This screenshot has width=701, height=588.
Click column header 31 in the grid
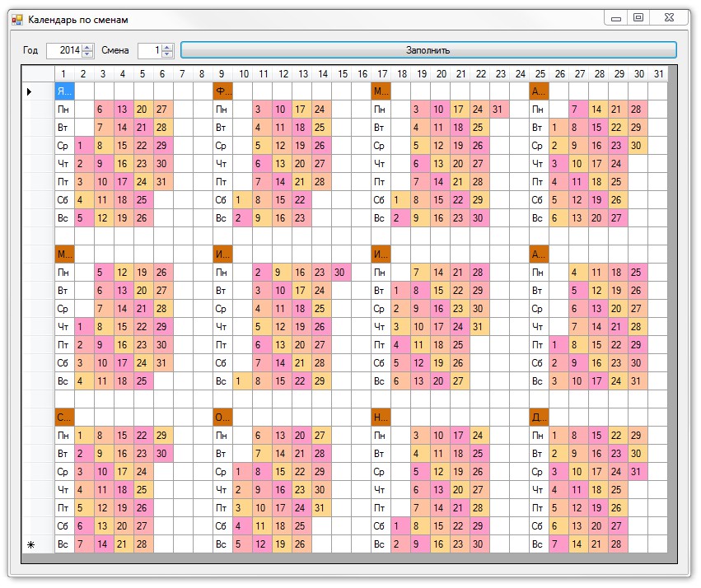click(x=657, y=74)
